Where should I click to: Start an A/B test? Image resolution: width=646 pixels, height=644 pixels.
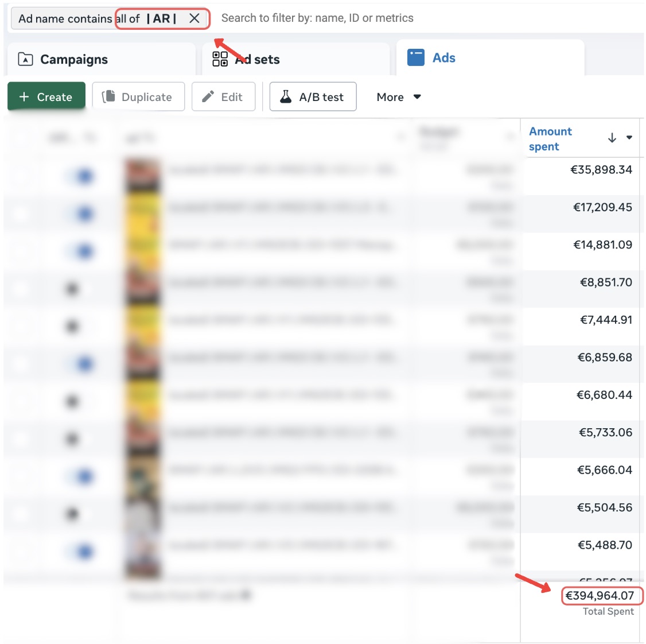313,97
